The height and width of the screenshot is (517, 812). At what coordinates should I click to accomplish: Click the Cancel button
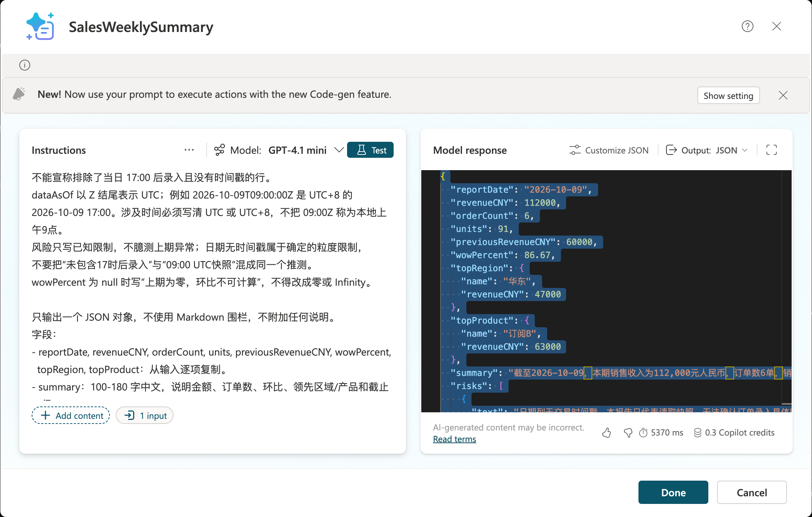click(752, 492)
